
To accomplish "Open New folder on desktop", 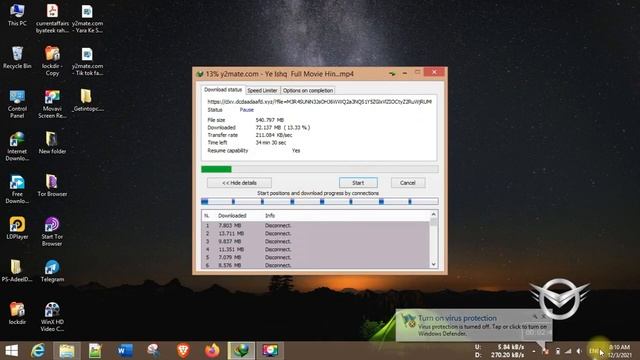I will point(52,143).
